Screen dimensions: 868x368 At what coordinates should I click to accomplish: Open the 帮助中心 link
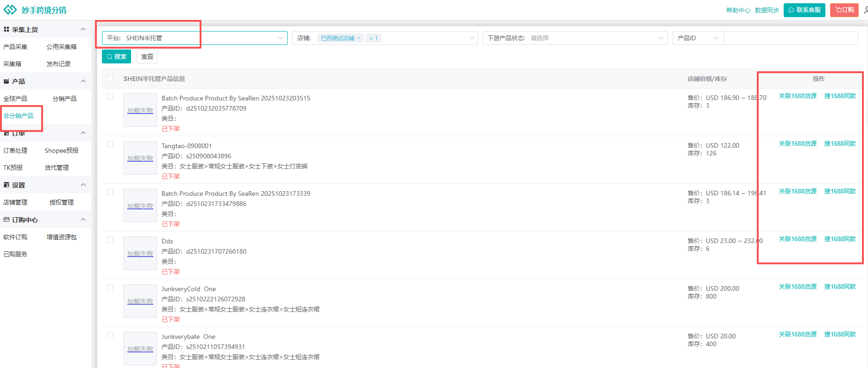(x=738, y=10)
